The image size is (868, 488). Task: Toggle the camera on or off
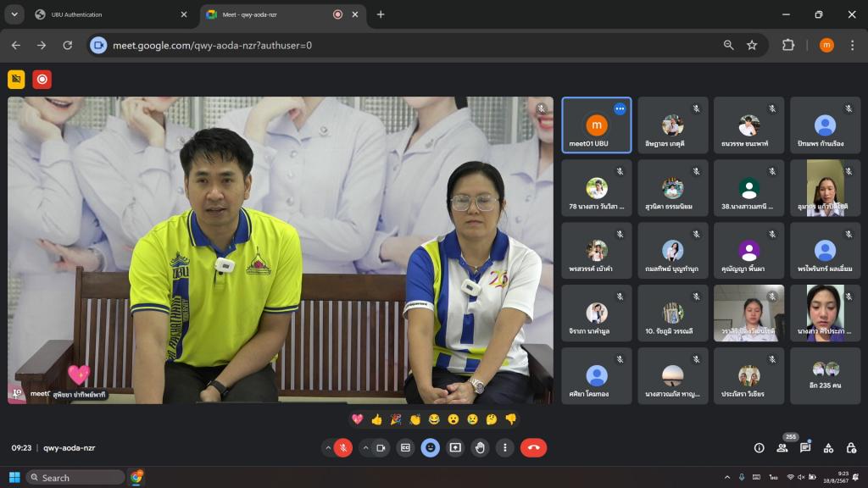pos(381,447)
